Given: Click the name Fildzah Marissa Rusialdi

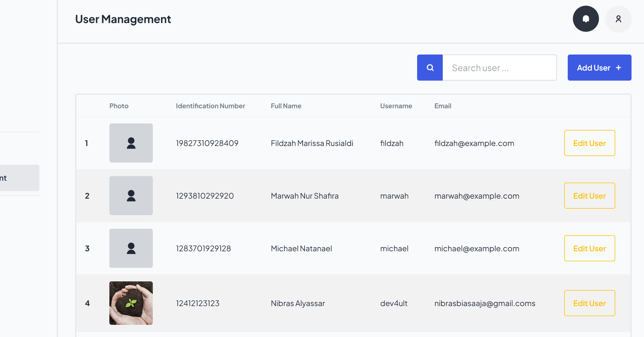Looking at the screenshot, I should tap(312, 143).
